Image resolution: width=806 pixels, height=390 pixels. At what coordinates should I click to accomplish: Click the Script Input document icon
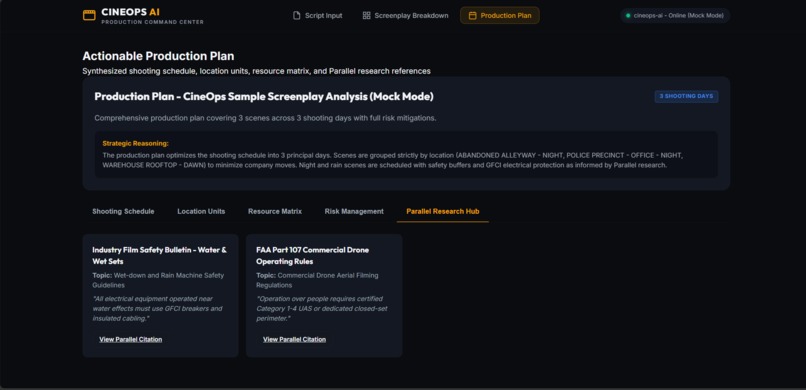(297, 15)
